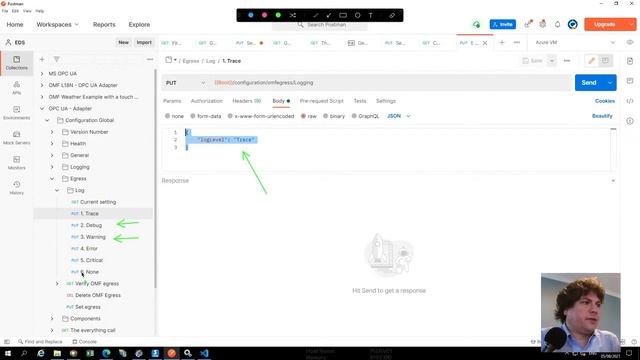Click the filter collections icon
This screenshot has width=640, height=360.
click(57, 60)
